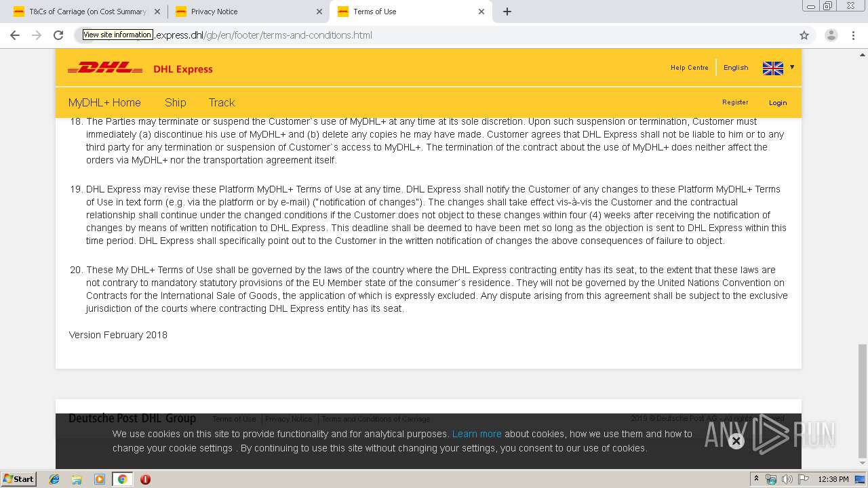The image size is (868, 488).
Task: Open the Ship menu item
Action: click(175, 102)
